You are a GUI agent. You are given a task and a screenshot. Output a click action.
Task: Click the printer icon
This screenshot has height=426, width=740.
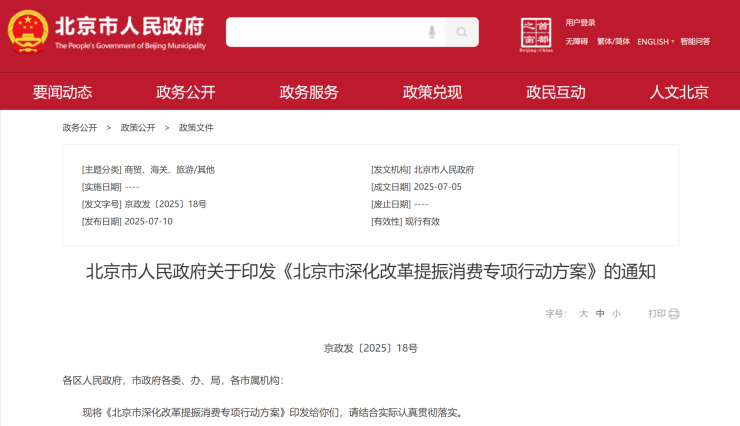pos(674,313)
